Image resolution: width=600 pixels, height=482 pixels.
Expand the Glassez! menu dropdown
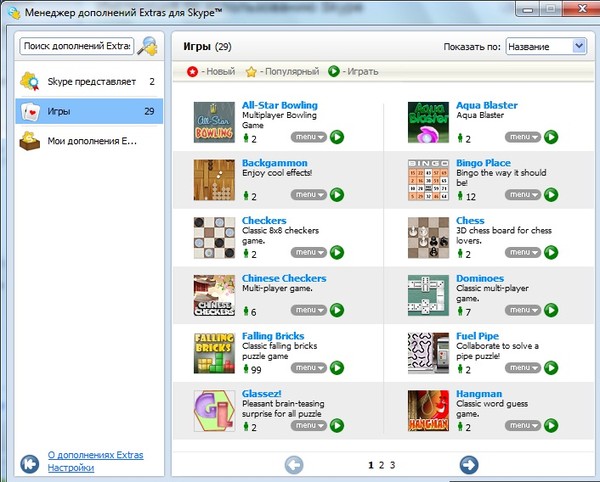click(x=309, y=425)
